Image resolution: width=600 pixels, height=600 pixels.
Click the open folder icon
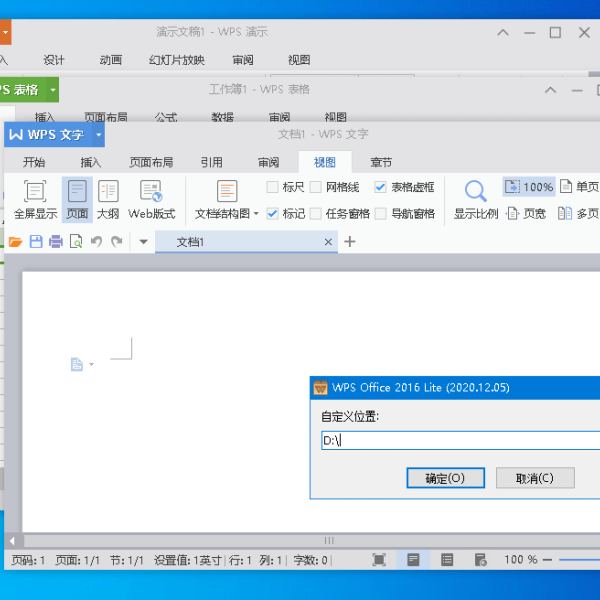pos(15,242)
